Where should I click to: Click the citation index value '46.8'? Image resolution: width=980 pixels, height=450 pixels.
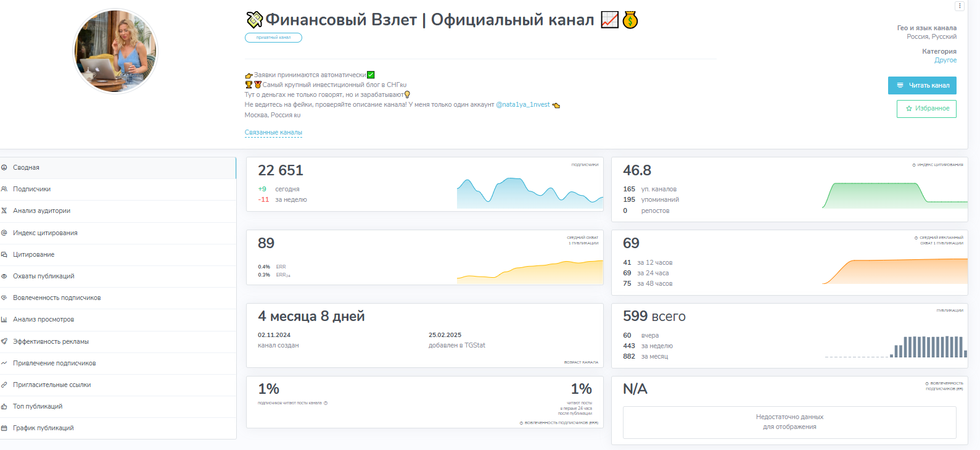(637, 170)
